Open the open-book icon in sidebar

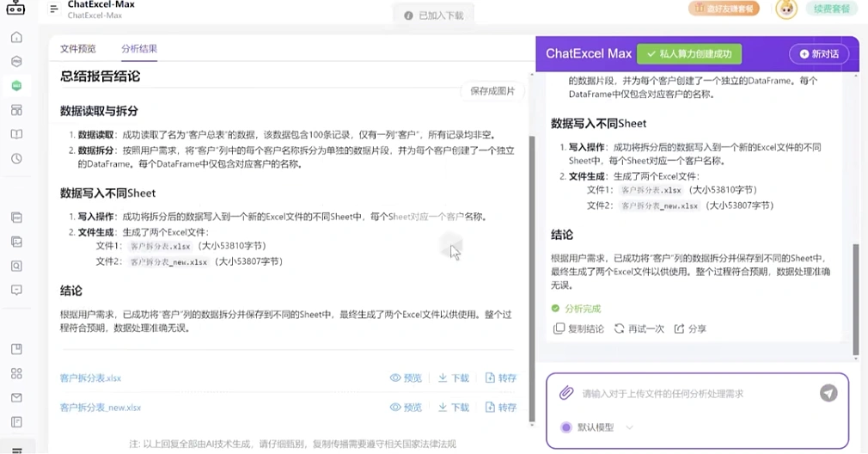(x=16, y=134)
